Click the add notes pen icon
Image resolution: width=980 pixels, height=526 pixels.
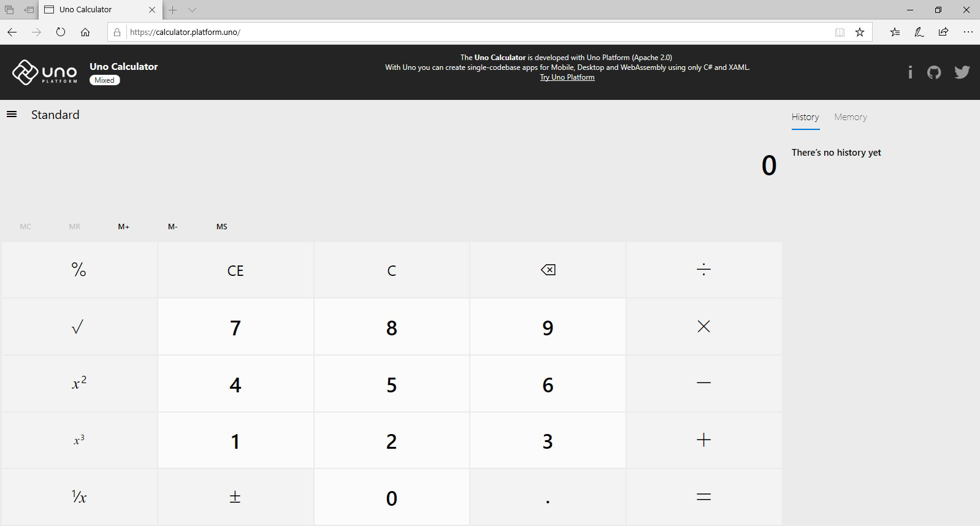919,32
